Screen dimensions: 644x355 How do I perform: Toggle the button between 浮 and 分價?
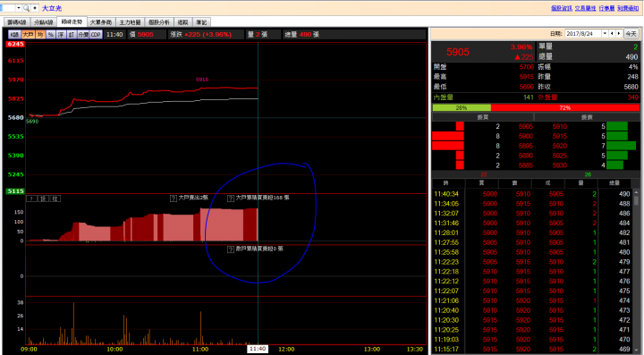pyautogui.click(x=72, y=35)
